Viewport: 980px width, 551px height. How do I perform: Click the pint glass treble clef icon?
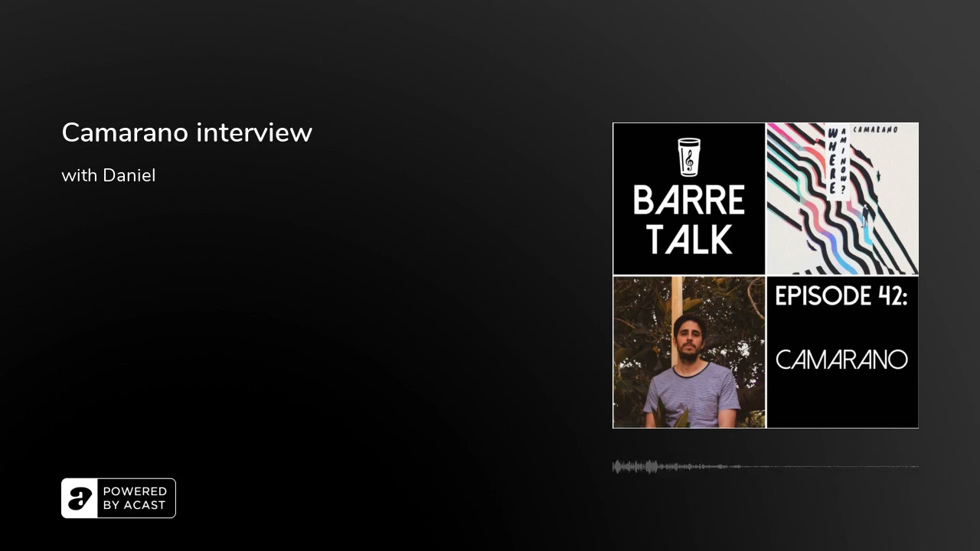pyautogui.click(x=689, y=157)
